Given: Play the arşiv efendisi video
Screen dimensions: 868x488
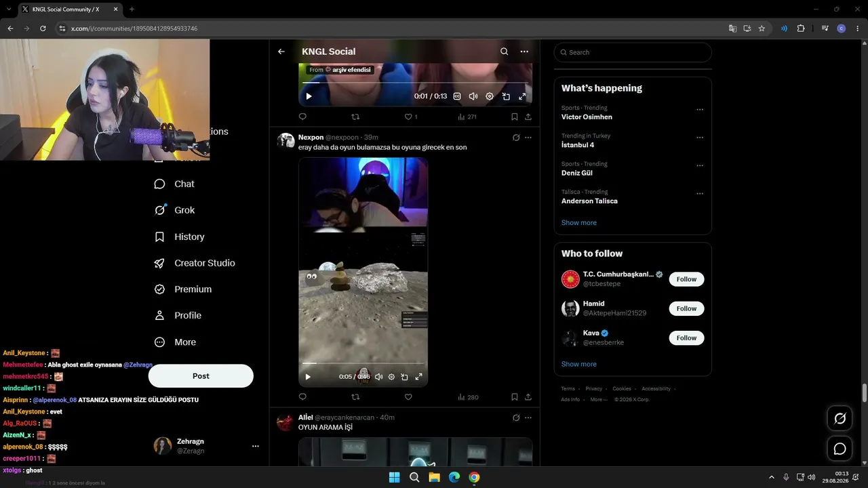Looking at the screenshot, I should (x=309, y=96).
